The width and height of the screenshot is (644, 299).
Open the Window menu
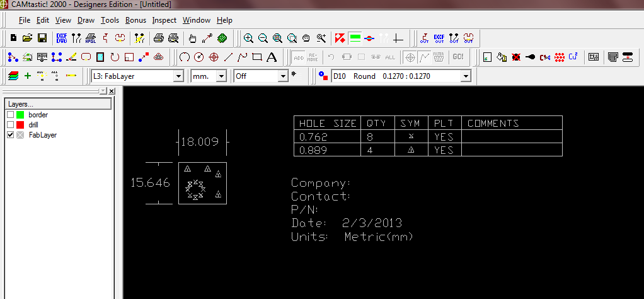tap(197, 20)
